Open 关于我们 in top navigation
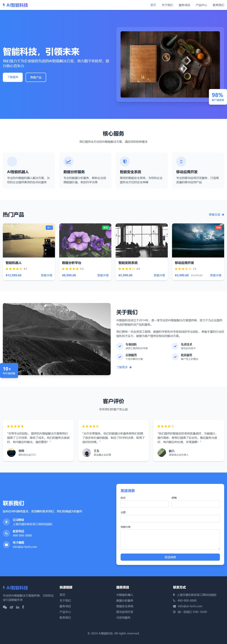Viewport: 227px width, 644px height. coord(167,5)
